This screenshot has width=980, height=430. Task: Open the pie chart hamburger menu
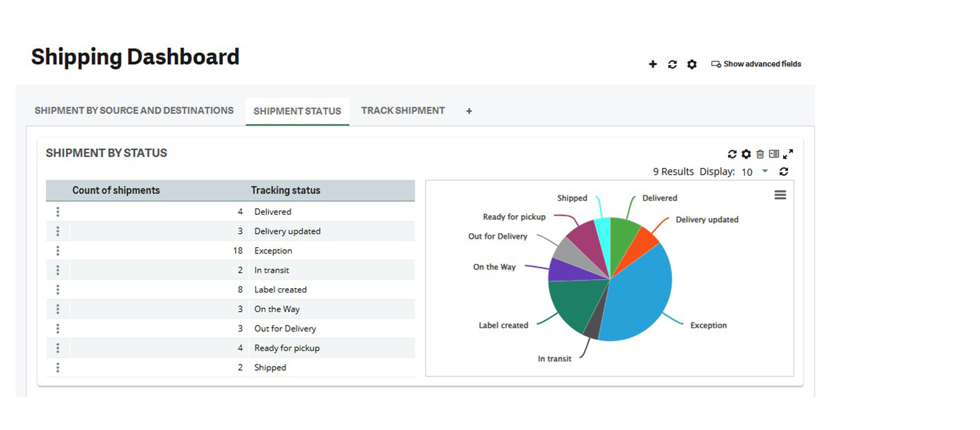pyautogui.click(x=780, y=195)
